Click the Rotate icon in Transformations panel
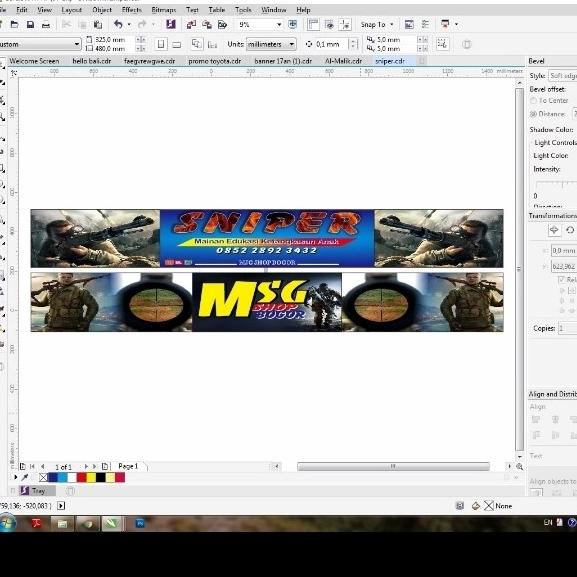 tap(570, 230)
